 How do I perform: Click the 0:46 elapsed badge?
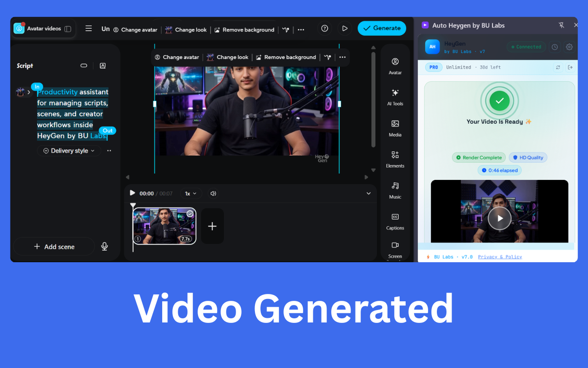click(499, 171)
